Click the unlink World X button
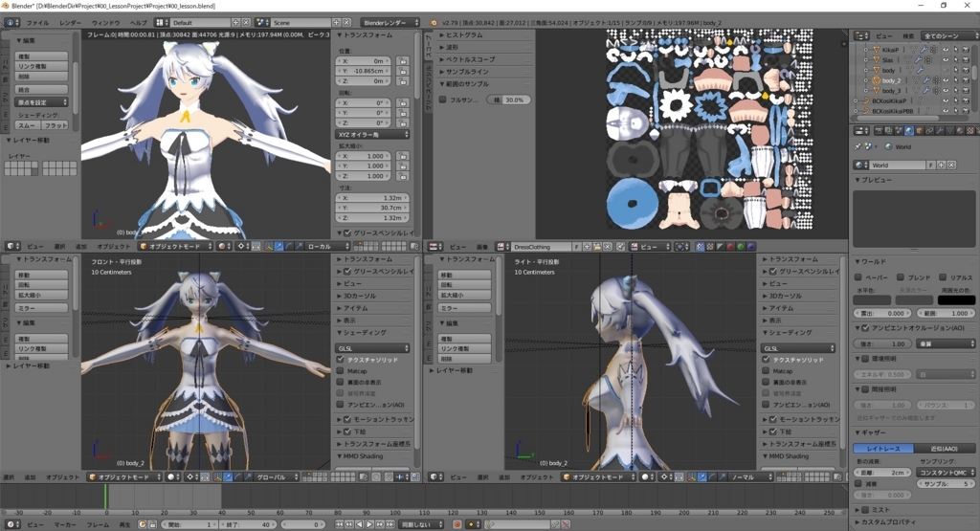The width and height of the screenshot is (980, 531). pyautogui.click(x=951, y=165)
